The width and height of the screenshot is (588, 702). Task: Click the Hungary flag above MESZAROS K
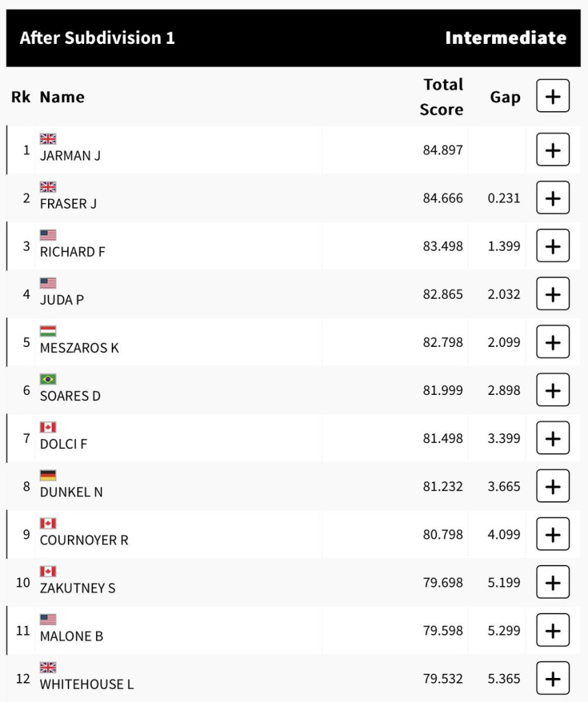(x=48, y=331)
